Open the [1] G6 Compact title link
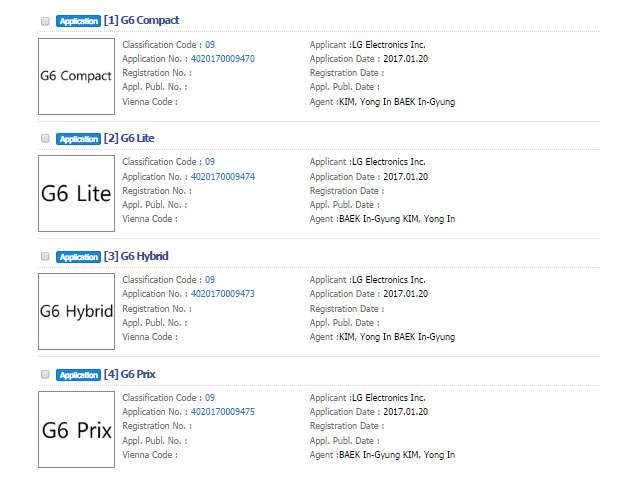Image resolution: width=640 pixels, height=480 pixels. pyautogui.click(x=142, y=20)
